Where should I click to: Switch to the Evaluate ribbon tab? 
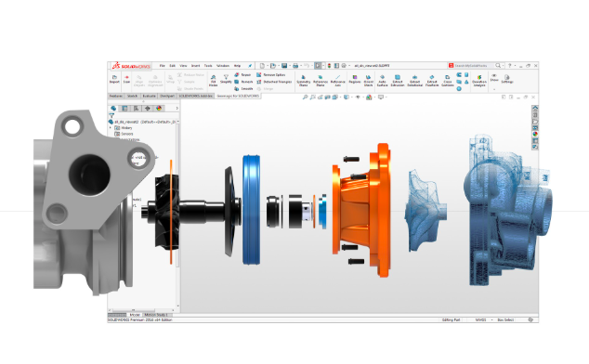click(150, 97)
